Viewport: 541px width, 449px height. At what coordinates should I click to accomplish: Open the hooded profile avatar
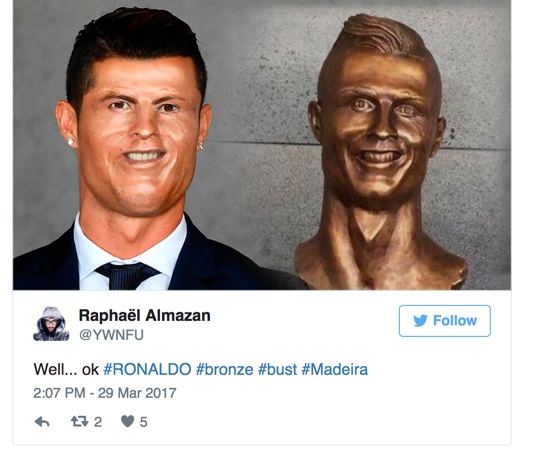[51, 324]
